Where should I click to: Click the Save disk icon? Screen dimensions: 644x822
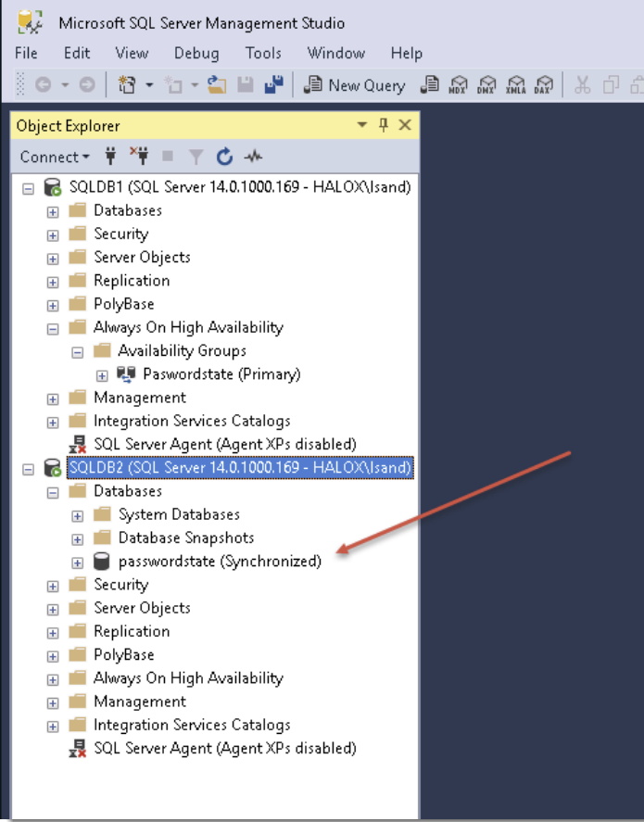click(x=246, y=85)
